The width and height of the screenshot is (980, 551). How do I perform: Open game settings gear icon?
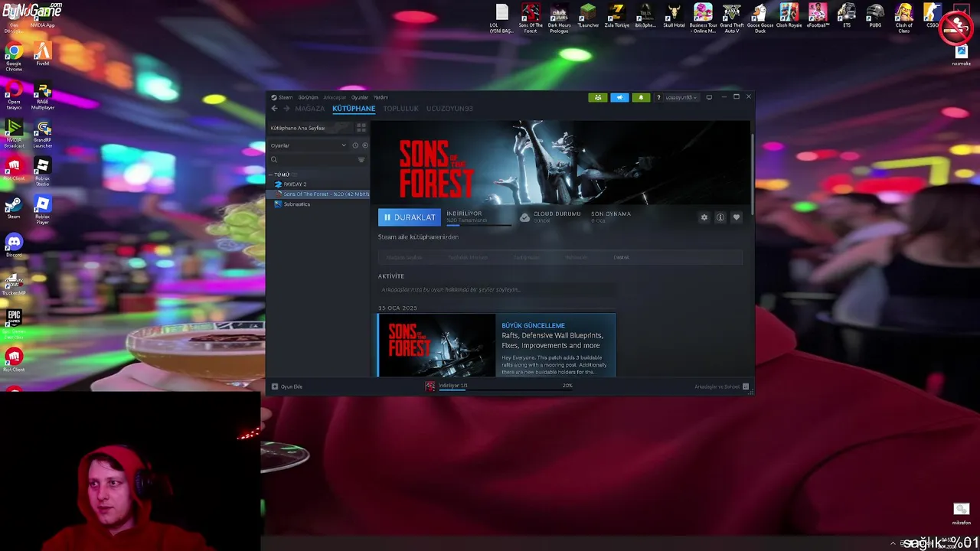tap(704, 217)
